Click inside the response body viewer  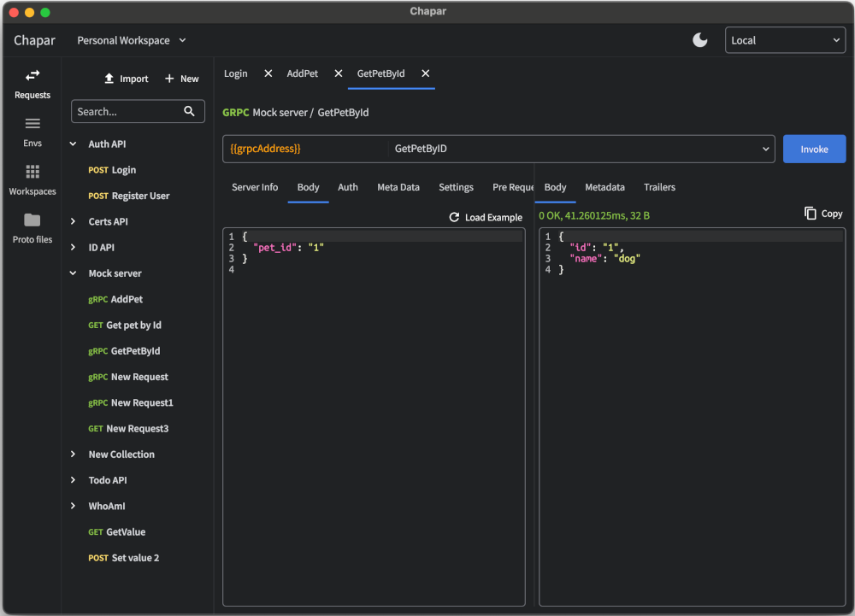tap(692, 417)
